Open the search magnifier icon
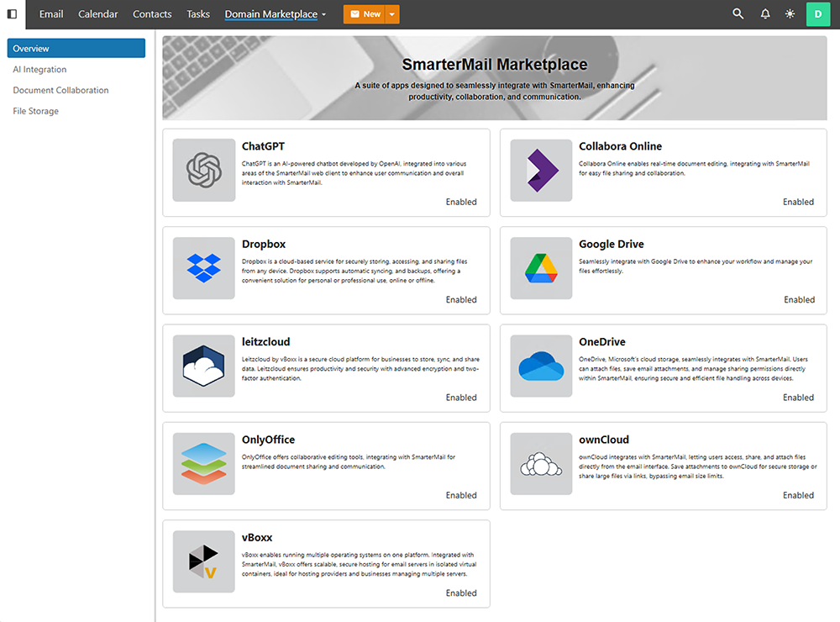The image size is (840, 622). point(738,14)
